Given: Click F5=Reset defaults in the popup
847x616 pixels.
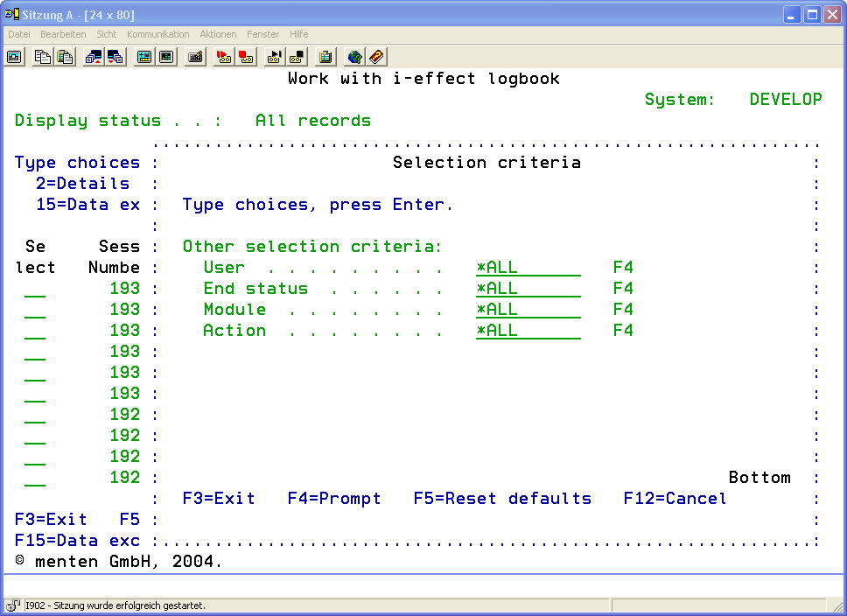Looking at the screenshot, I should click(x=502, y=499).
